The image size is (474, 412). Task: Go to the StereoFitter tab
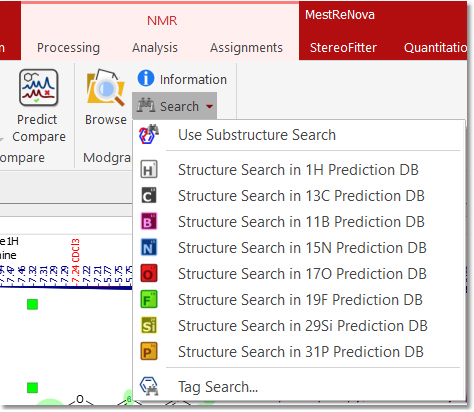click(x=343, y=48)
